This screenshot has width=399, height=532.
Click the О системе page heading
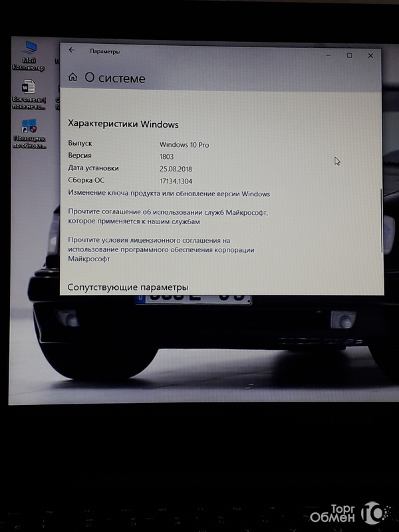pyautogui.click(x=115, y=78)
